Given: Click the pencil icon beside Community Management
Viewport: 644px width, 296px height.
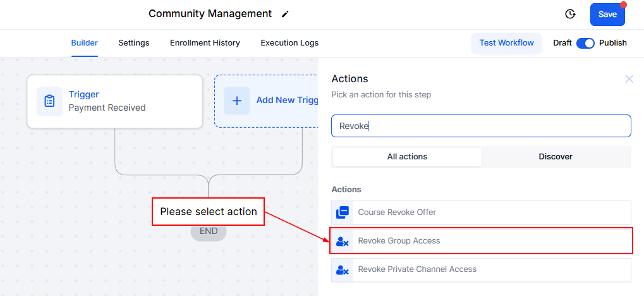Looking at the screenshot, I should (285, 15).
